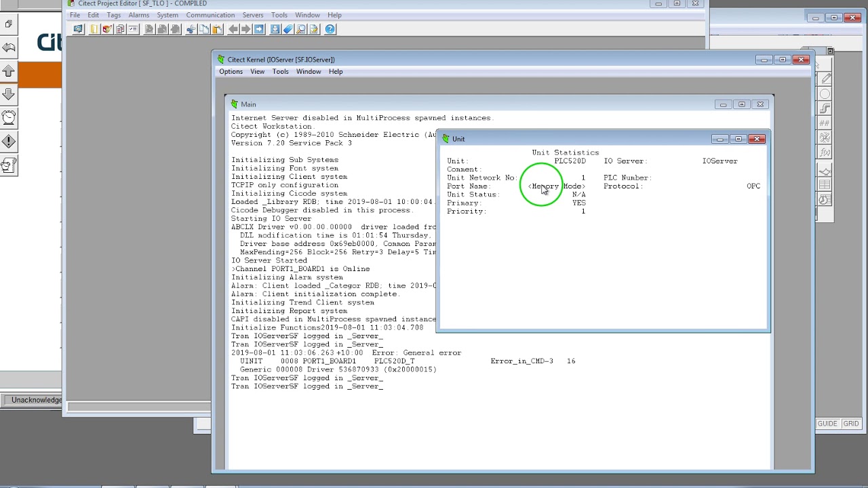Click the documents report toolbar icon

point(120,29)
